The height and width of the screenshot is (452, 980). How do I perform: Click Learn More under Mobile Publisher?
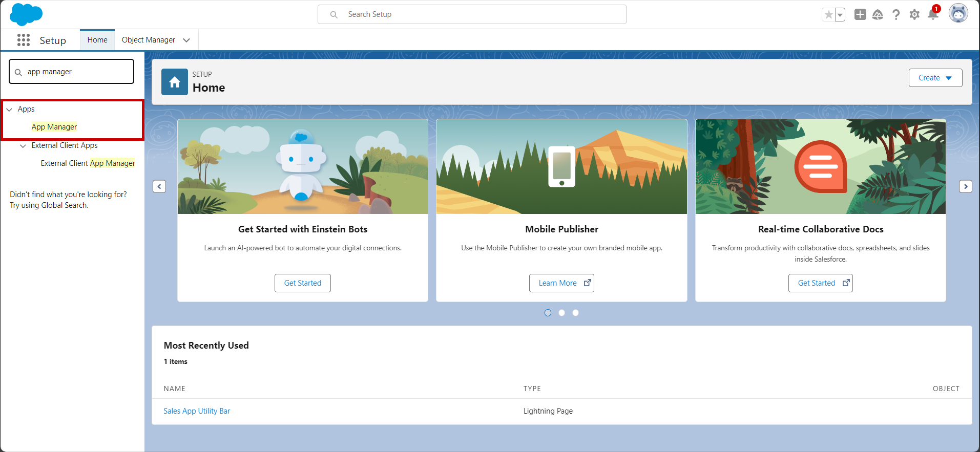click(561, 283)
